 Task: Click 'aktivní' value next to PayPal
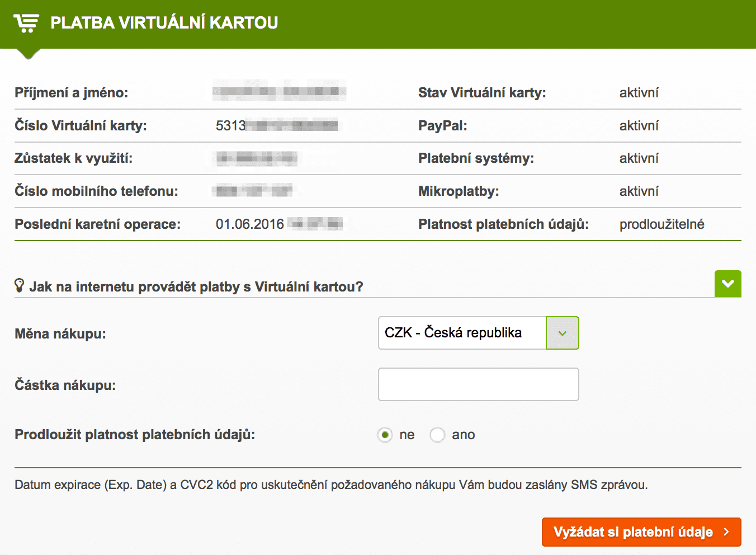click(639, 126)
